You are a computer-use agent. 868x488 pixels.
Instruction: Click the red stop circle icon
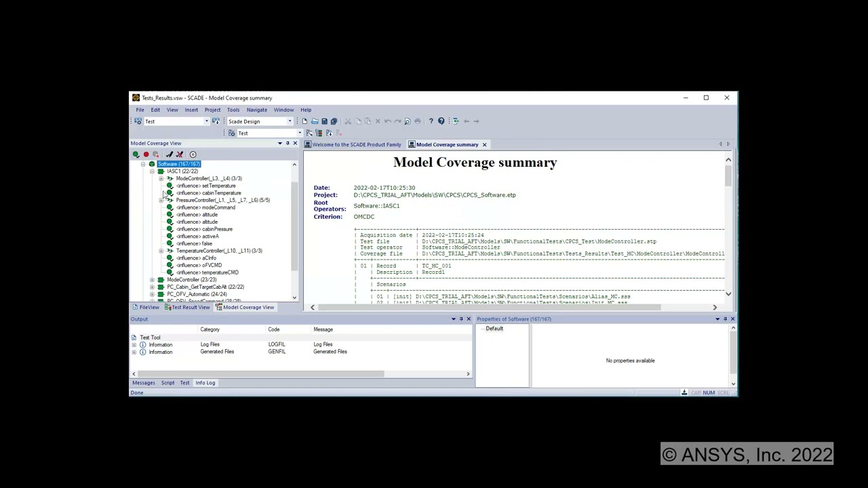click(146, 155)
